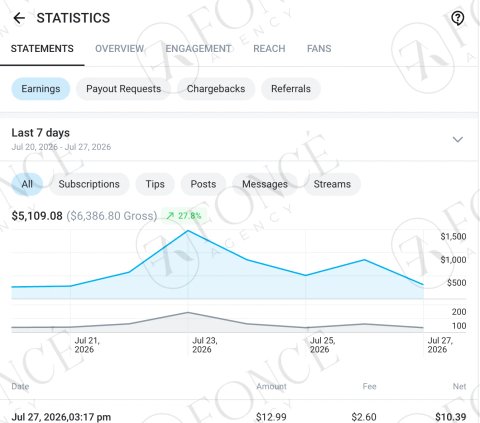Switch to the Overview tab
This screenshot has width=480, height=423.
119,49
